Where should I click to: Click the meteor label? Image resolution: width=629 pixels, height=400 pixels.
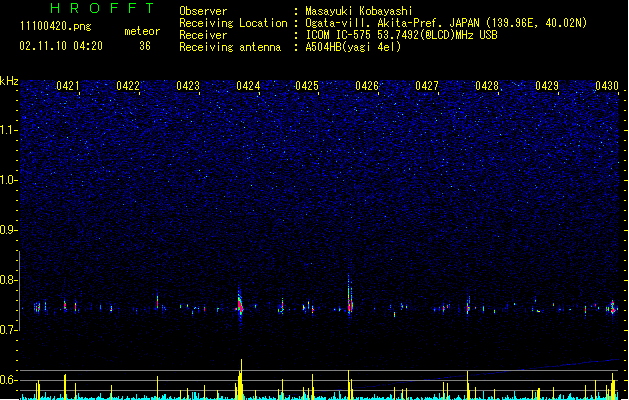142,31
